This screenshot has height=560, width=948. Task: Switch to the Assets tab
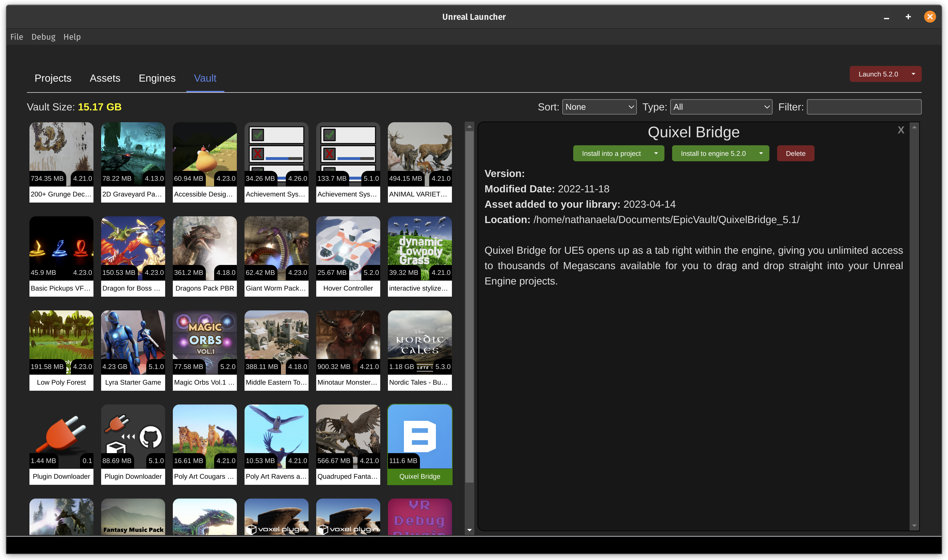pyautogui.click(x=105, y=78)
